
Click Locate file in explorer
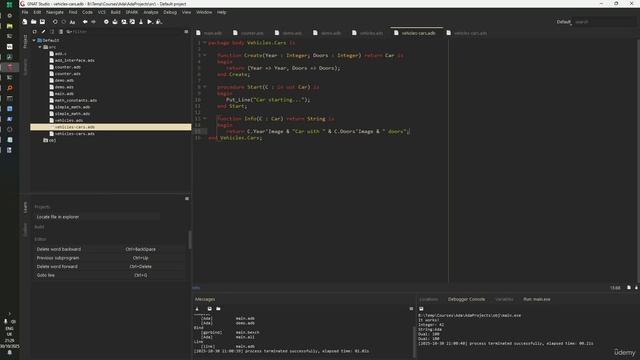point(58,217)
